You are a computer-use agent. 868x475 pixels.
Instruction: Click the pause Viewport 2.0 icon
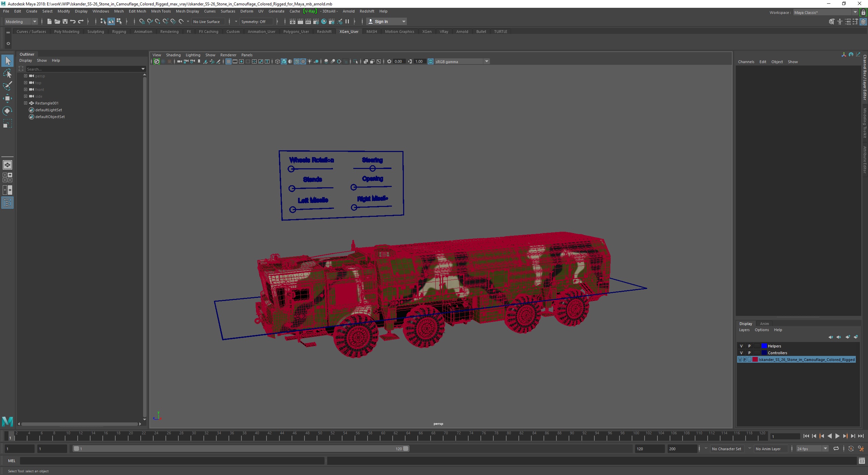[x=347, y=21]
